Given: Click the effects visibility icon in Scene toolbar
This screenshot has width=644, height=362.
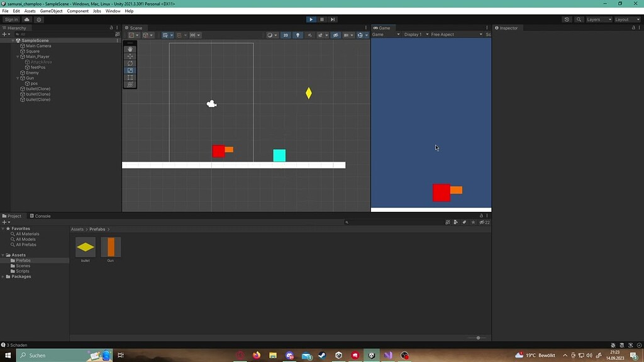Looking at the screenshot, I should 321,35.
